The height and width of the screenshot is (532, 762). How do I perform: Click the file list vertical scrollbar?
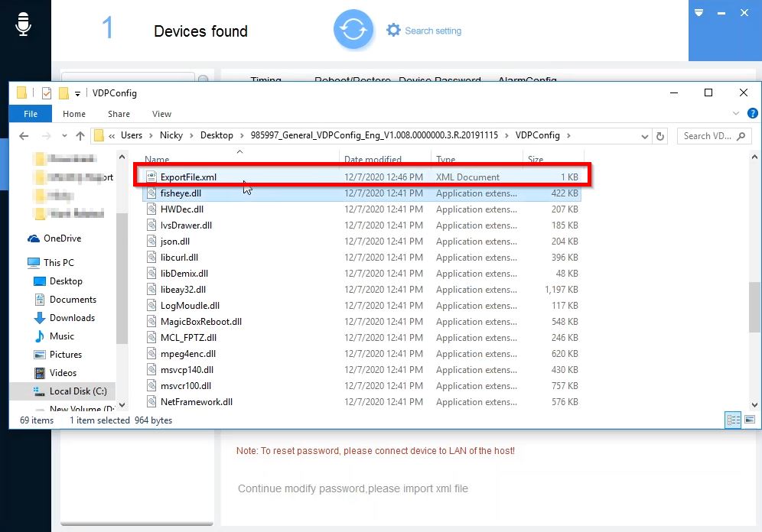755,306
